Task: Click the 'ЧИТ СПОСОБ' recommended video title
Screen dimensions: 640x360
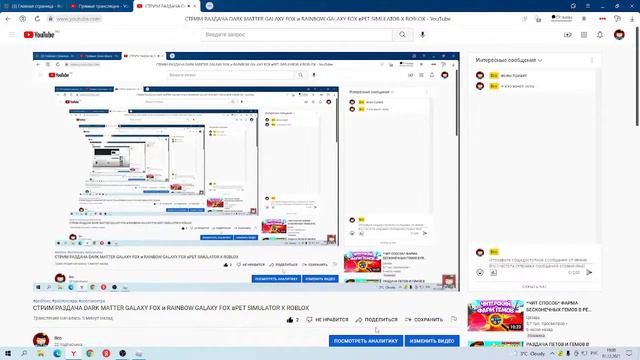Action: point(558,307)
